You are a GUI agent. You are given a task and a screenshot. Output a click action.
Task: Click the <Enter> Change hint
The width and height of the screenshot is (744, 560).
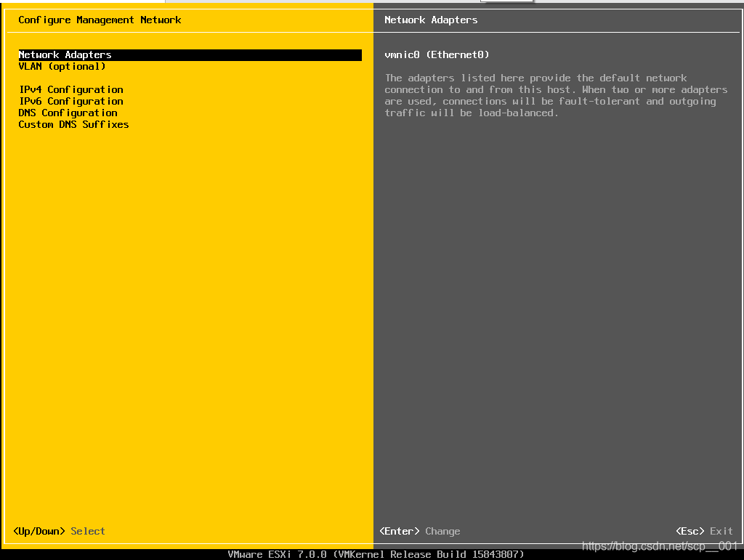(419, 531)
